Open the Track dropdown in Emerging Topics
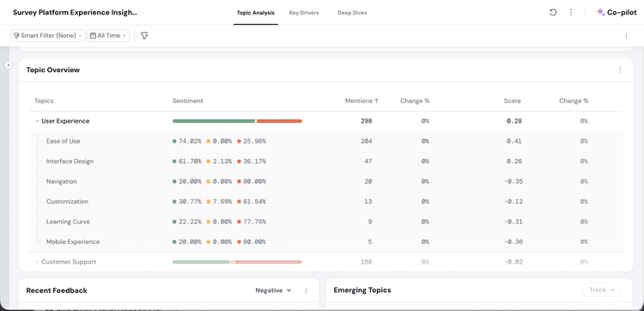The image size is (644, 311). tap(602, 290)
